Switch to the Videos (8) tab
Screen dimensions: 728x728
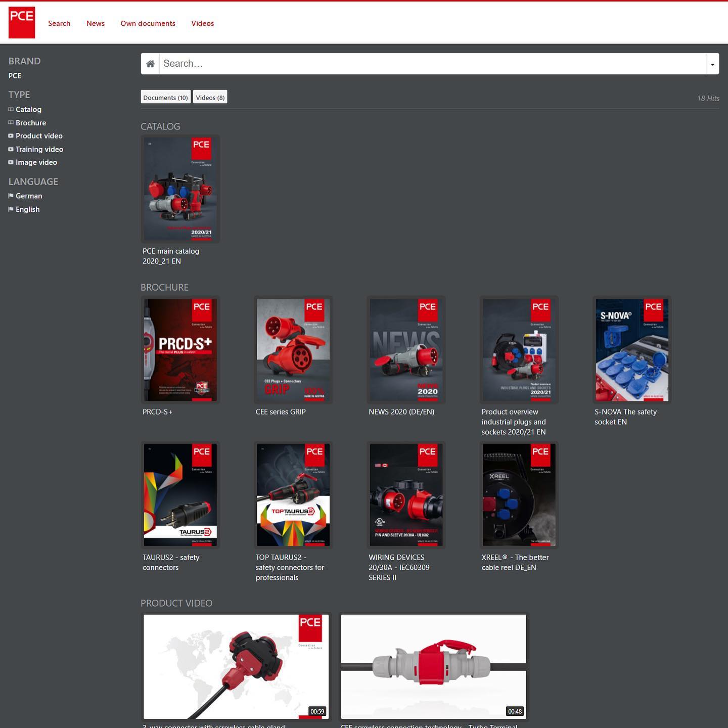[x=210, y=97]
